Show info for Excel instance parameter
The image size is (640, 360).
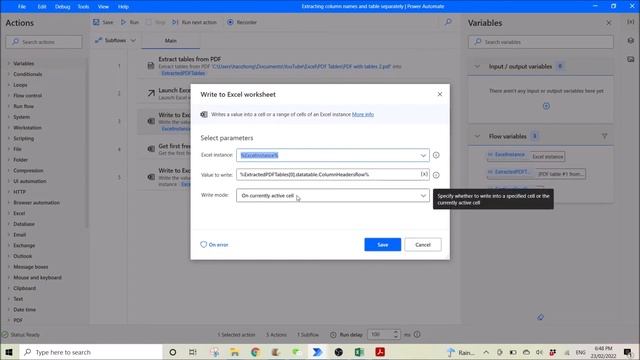(436, 155)
